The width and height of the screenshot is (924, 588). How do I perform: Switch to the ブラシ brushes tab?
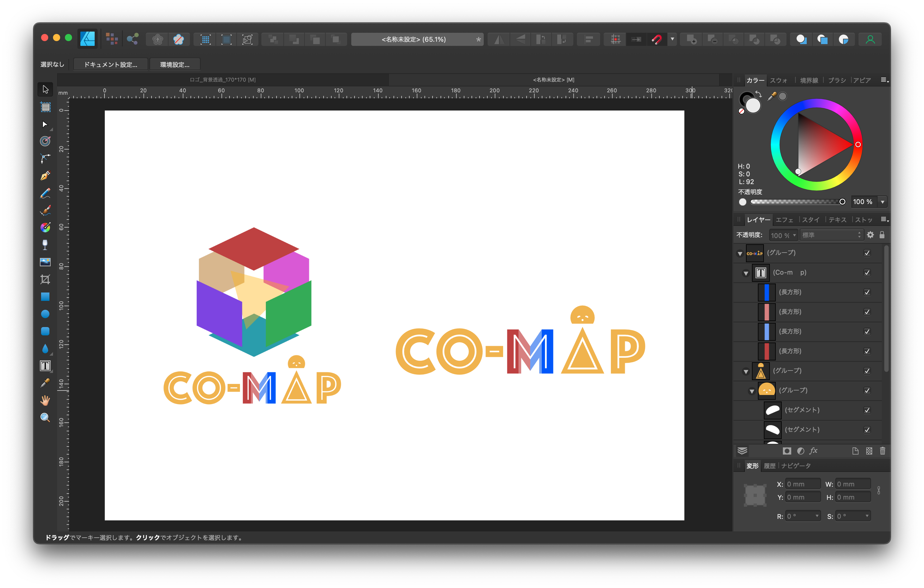[x=837, y=80]
